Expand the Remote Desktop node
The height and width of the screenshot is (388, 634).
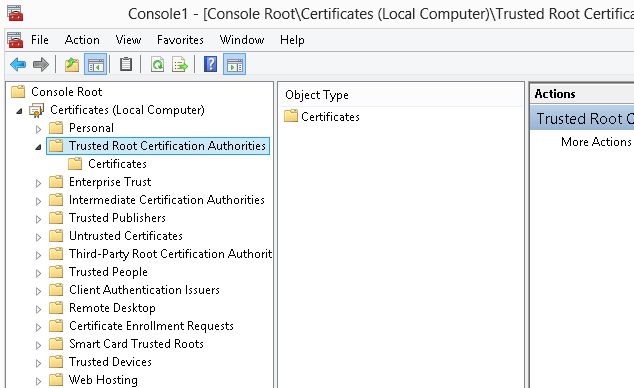(38, 309)
